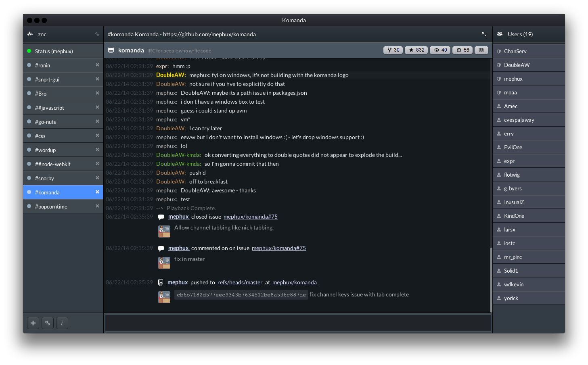Switch to the #snorby channel
588x365 pixels.
[x=63, y=178]
